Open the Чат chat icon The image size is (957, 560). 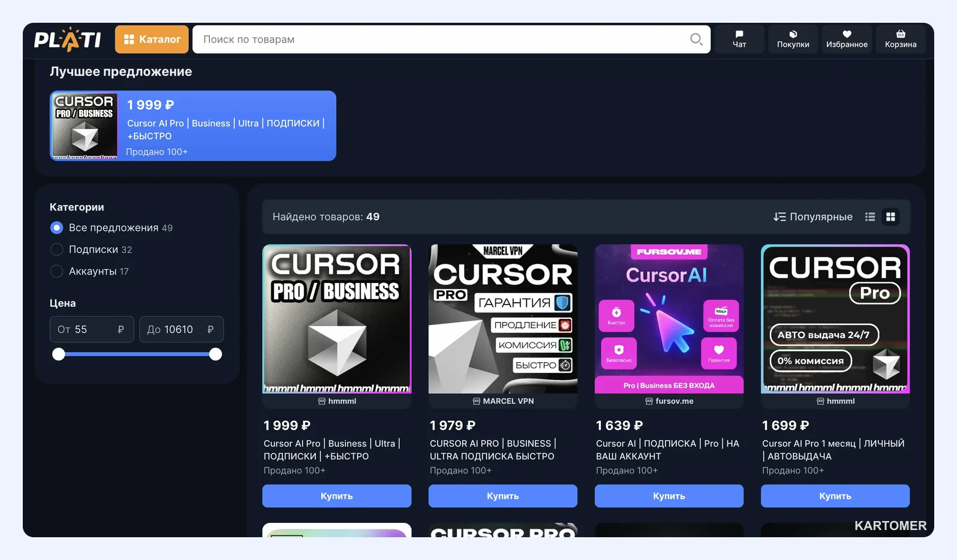[739, 40]
